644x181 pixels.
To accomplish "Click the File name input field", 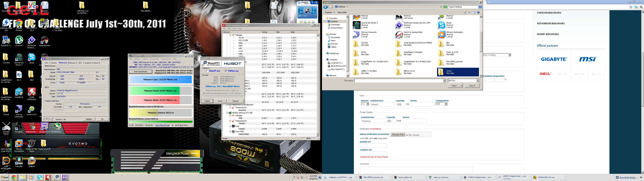I will 398,81.
